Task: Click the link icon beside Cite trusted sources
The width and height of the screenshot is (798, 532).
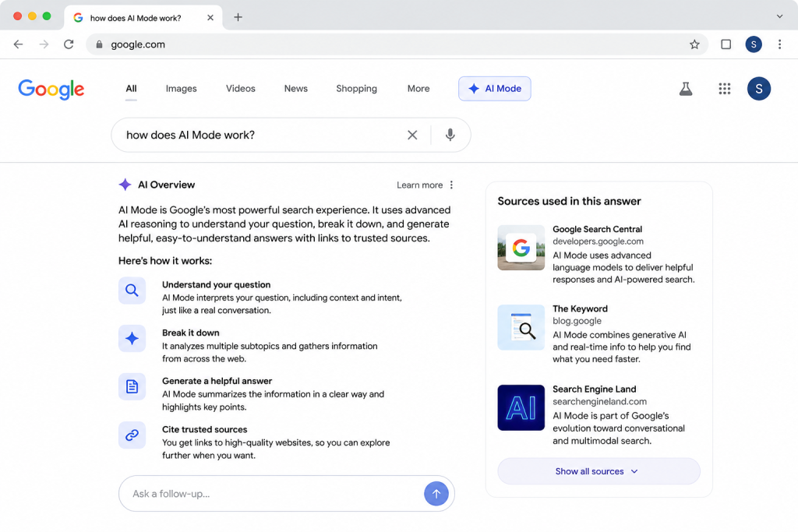Action: (x=132, y=435)
